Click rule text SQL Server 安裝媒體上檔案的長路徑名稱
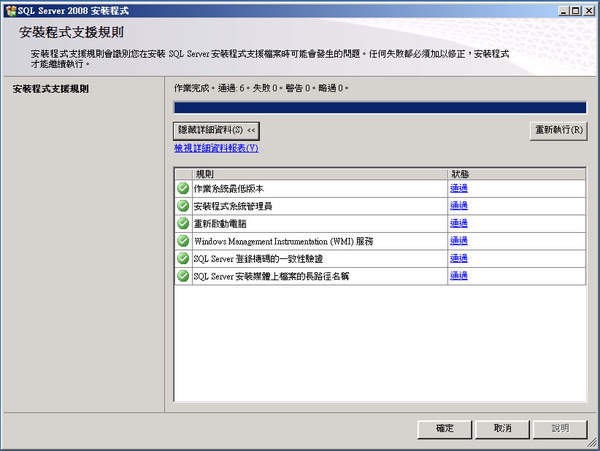The image size is (600, 451). [x=271, y=276]
